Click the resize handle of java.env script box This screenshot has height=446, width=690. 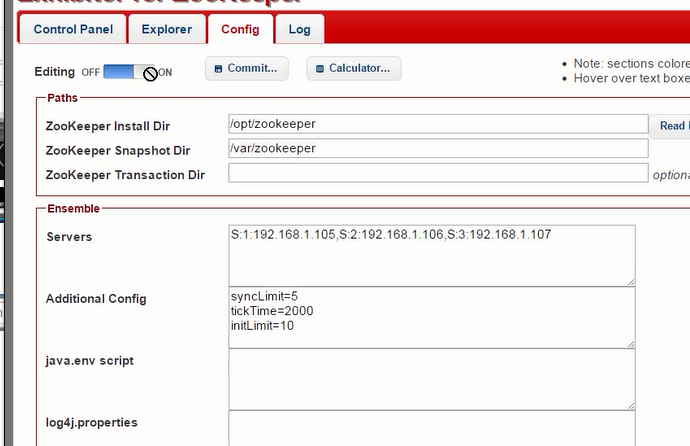coord(631,406)
